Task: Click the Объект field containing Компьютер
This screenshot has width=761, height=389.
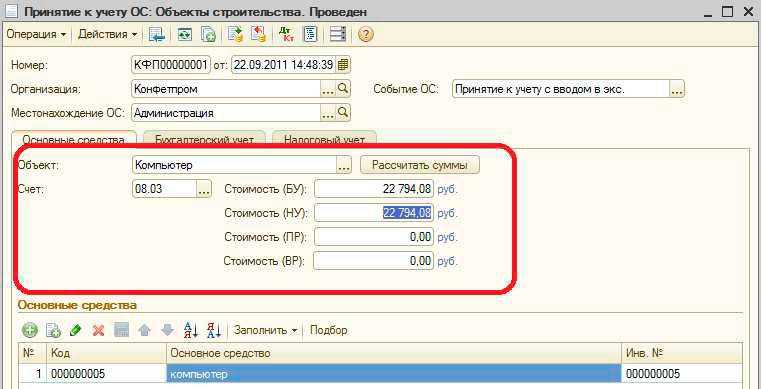Action: pos(234,165)
